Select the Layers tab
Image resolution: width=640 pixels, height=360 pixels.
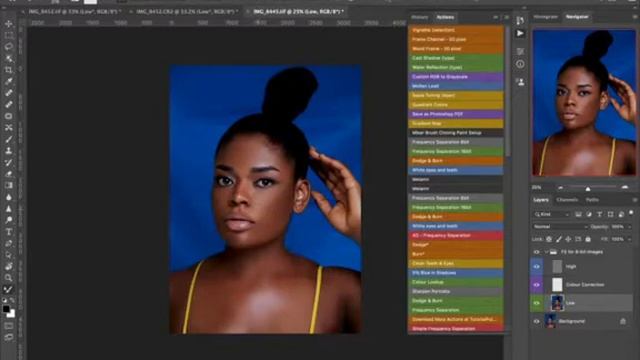point(541,200)
